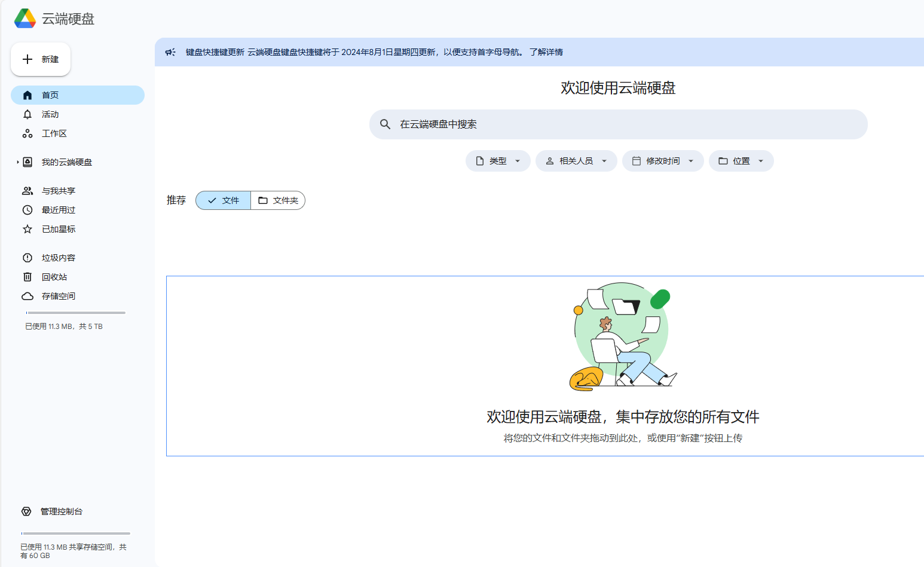Click 我的云端硬盘 label in sidebar
Screen dimensions: 924x567
point(67,162)
